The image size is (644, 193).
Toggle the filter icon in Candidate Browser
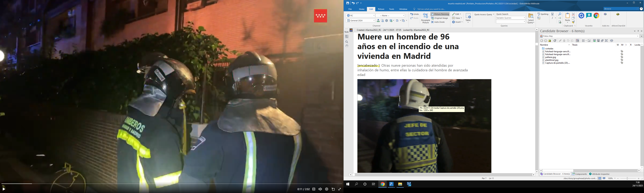577,40
